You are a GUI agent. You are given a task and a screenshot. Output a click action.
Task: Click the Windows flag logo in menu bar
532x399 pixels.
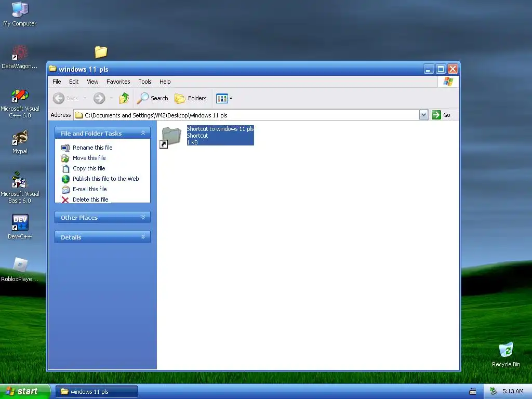click(448, 82)
